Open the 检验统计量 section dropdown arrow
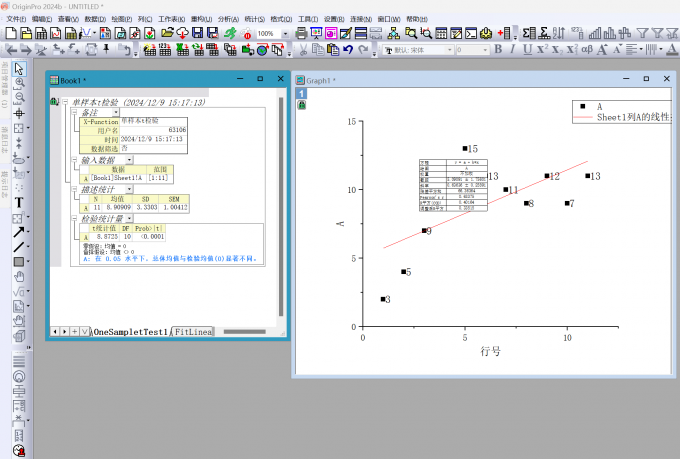The image size is (680, 459). [129, 218]
